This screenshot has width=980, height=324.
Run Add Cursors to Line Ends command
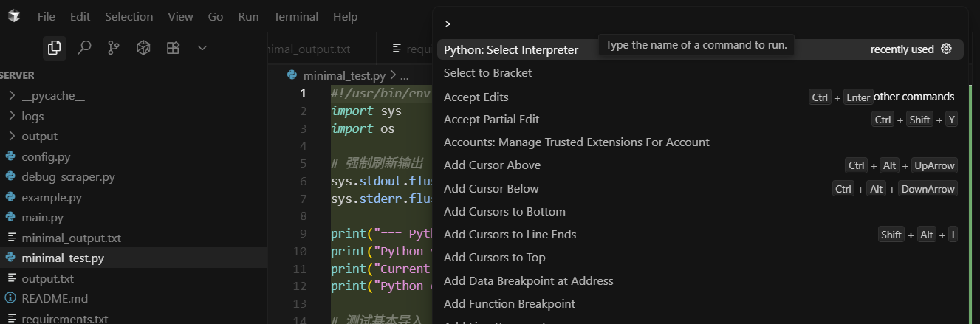click(x=700, y=235)
